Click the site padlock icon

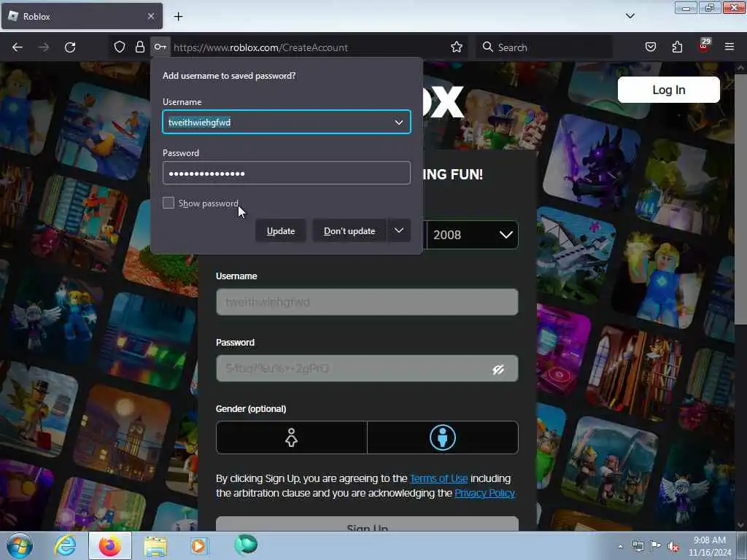point(139,47)
